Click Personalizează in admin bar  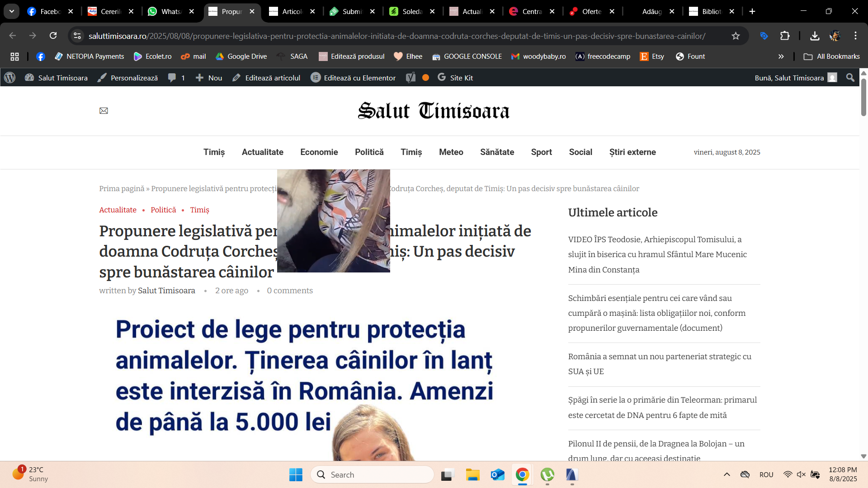coord(128,78)
